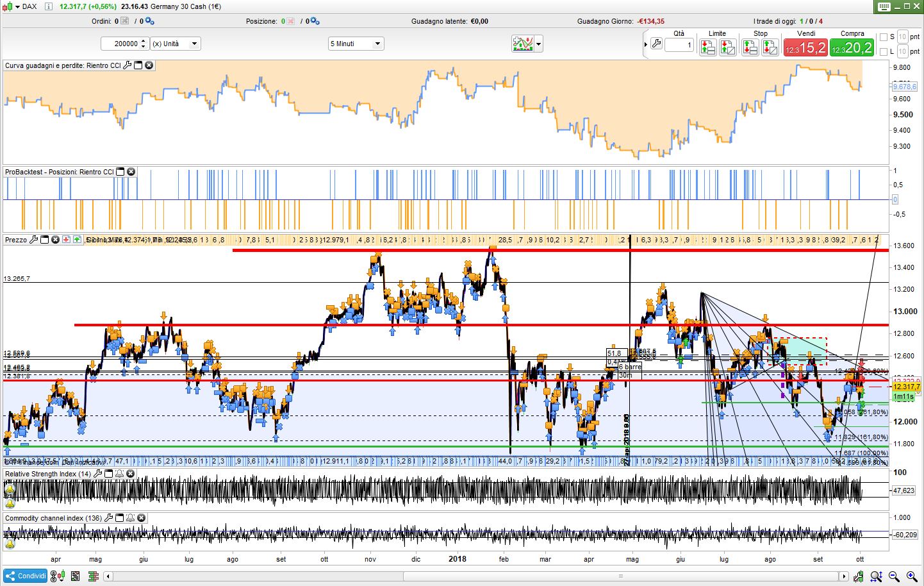Click the second Limite order button
This screenshot has height=586, width=924.
(x=727, y=47)
